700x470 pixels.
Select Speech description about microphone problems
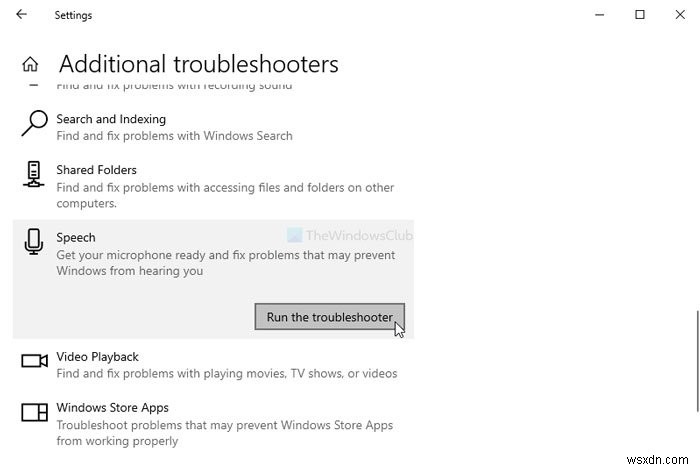tap(225, 263)
